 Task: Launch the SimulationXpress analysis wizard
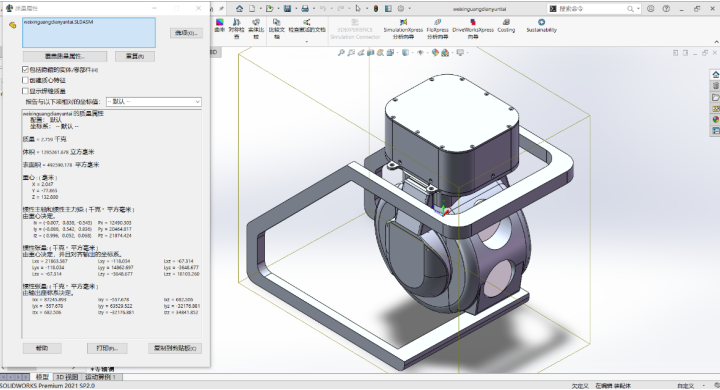(403, 28)
